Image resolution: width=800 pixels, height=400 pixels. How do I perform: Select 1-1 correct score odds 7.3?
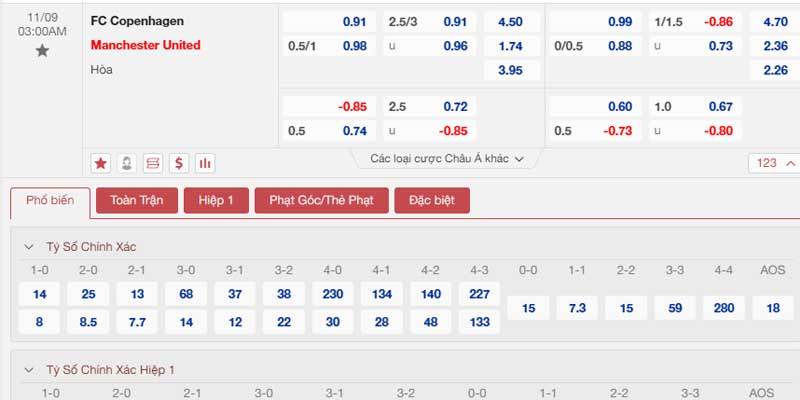click(578, 308)
